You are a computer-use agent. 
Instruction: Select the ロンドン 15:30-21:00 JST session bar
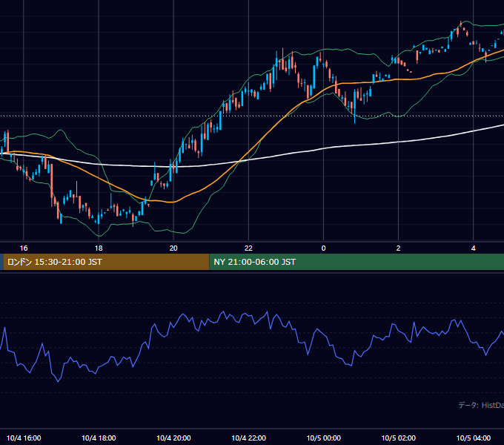click(x=106, y=262)
